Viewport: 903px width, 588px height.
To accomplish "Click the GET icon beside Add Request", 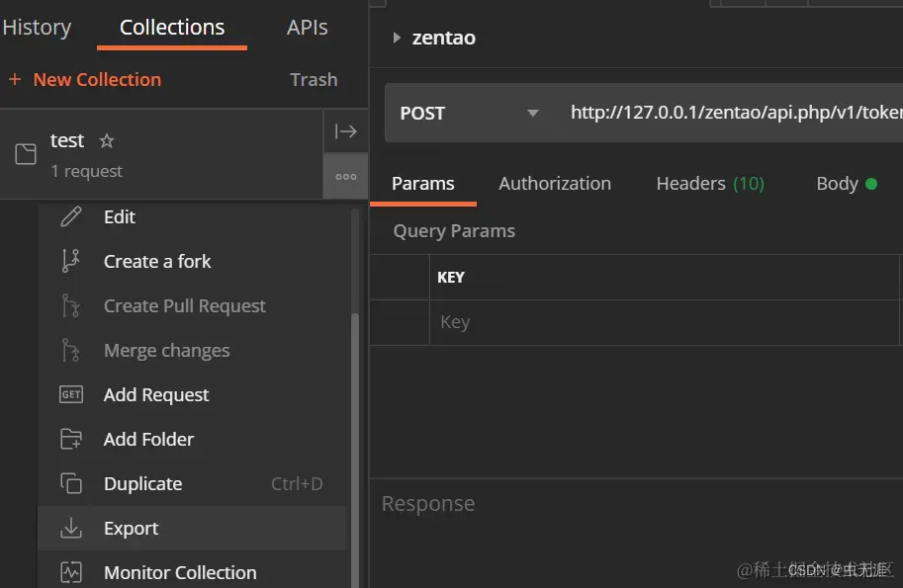I will [71, 394].
